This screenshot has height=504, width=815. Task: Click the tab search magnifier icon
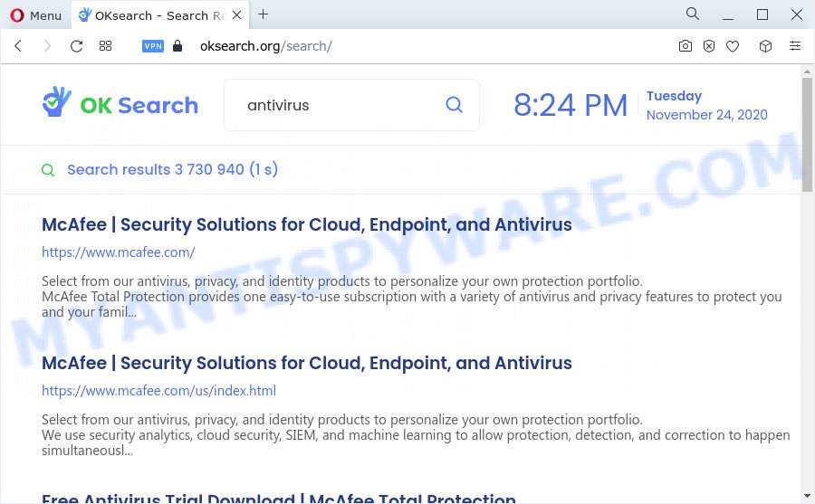pyautogui.click(x=693, y=14)
